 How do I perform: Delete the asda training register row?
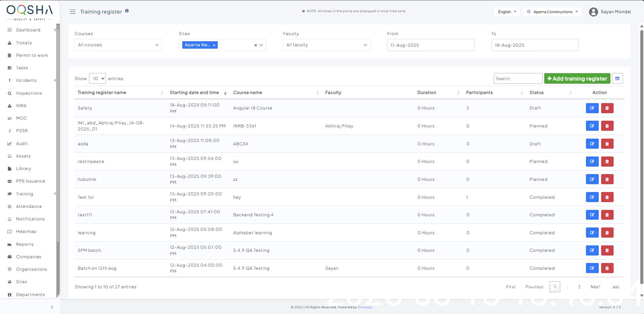(607, 144)
